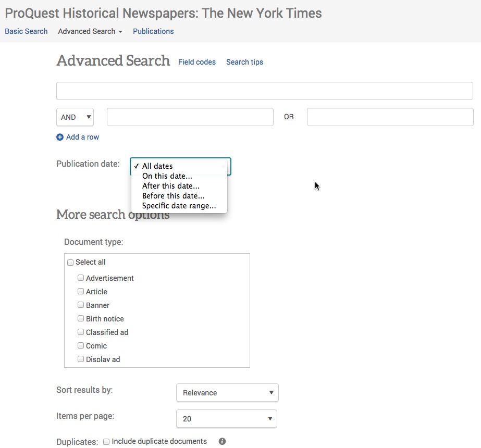Check the Birth notice document type
The image size is (481, 448).
[x=81, y=318]
